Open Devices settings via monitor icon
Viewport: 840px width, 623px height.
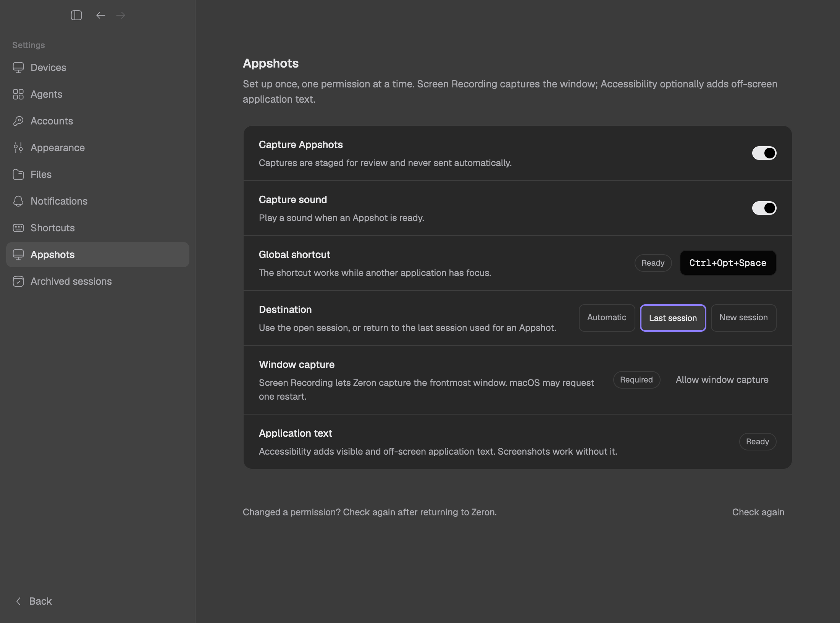(x=18, y=68)
